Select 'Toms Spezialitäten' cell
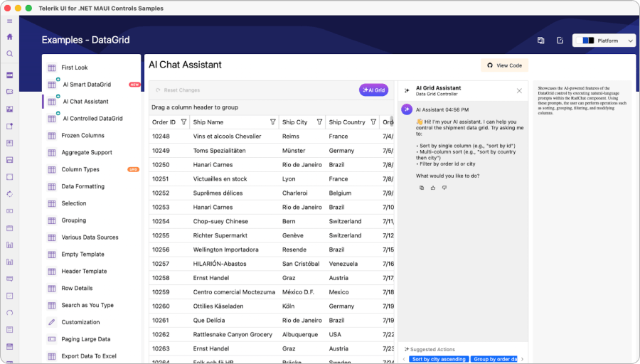This screenshot has height=364, width=640. [234, 151]
